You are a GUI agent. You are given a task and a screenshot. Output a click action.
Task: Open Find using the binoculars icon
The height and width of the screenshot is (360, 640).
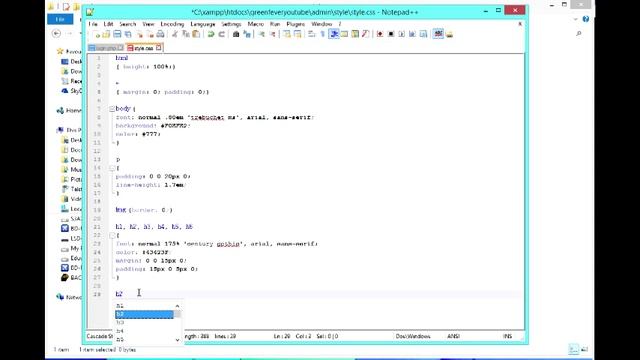[236, 34]
